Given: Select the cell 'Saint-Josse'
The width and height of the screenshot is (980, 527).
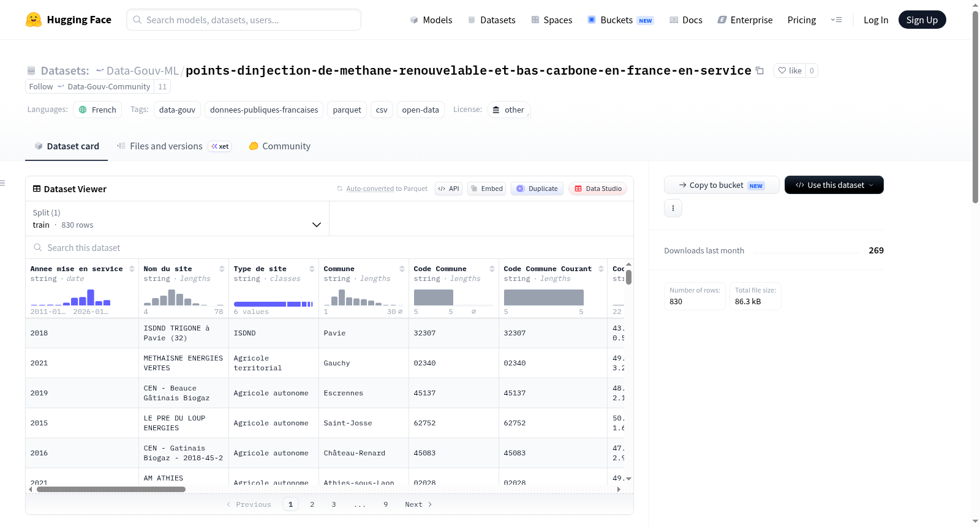Looking at the screenshot, I should point(363,423).
